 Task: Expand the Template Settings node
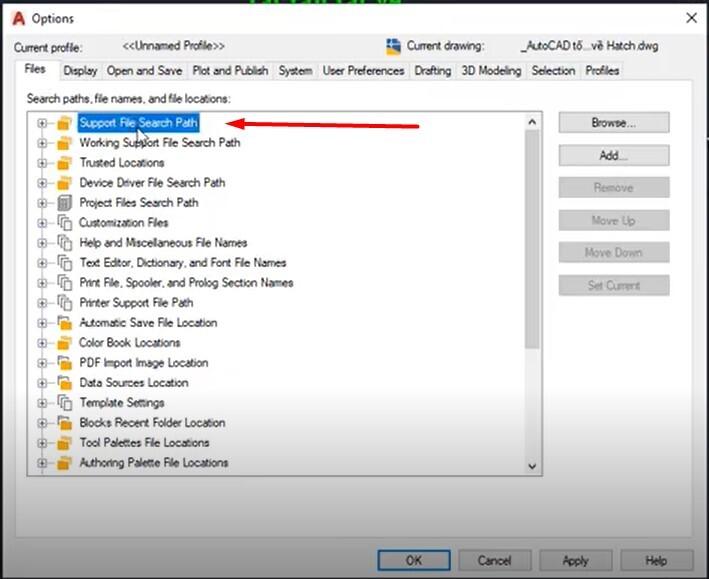coord(42,403)
